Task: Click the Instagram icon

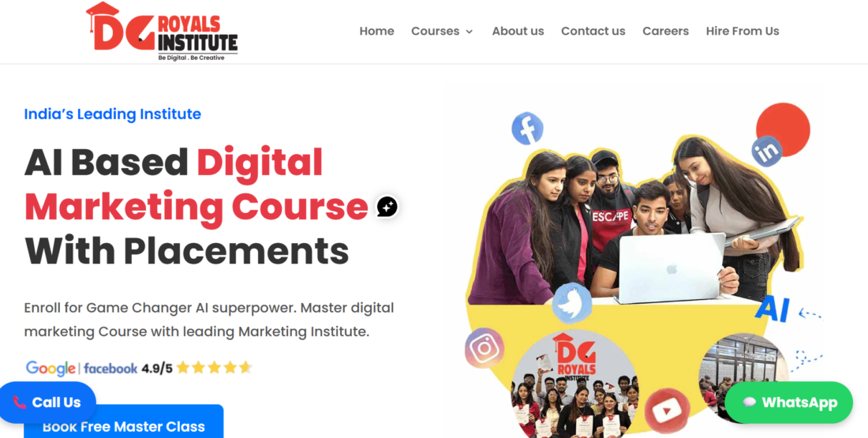Action: [x=485, y=348]
